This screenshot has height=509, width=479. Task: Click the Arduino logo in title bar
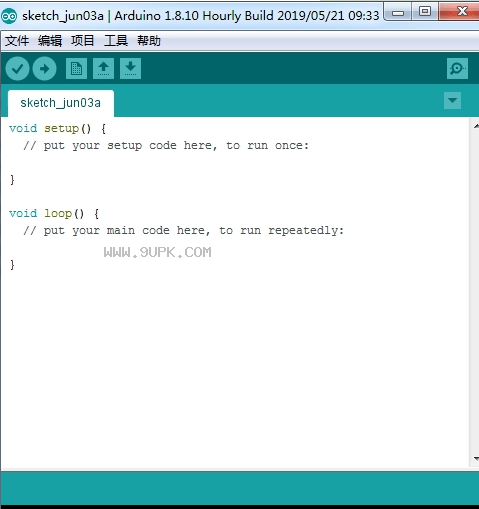point(9,16)
